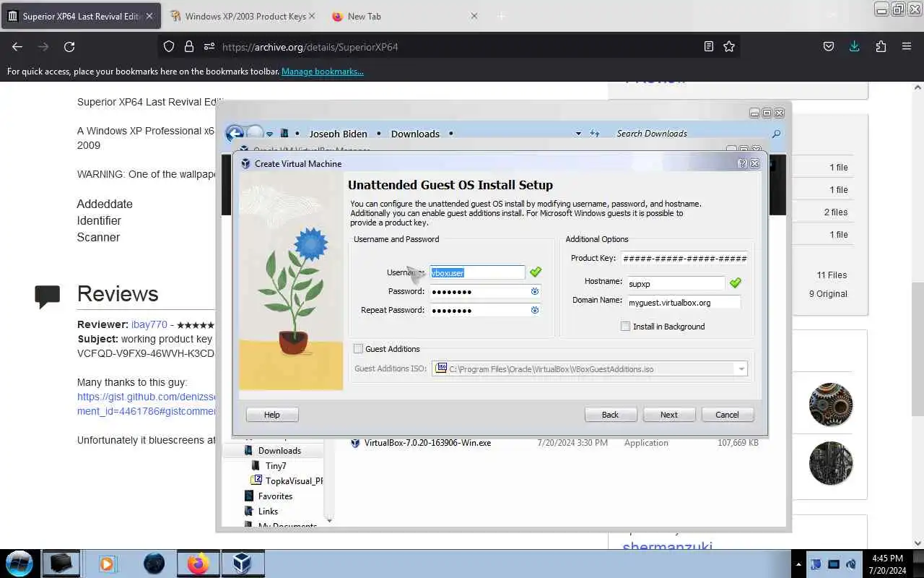Tick Install in Background checkbox
The width and height of the screenshot is (924, 578).
click(625, 327)
